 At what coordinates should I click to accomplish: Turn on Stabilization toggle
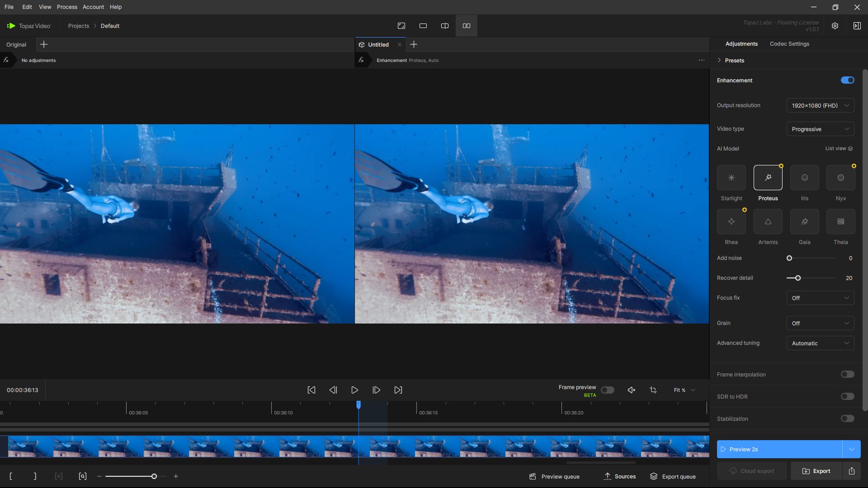coord(847,419)
